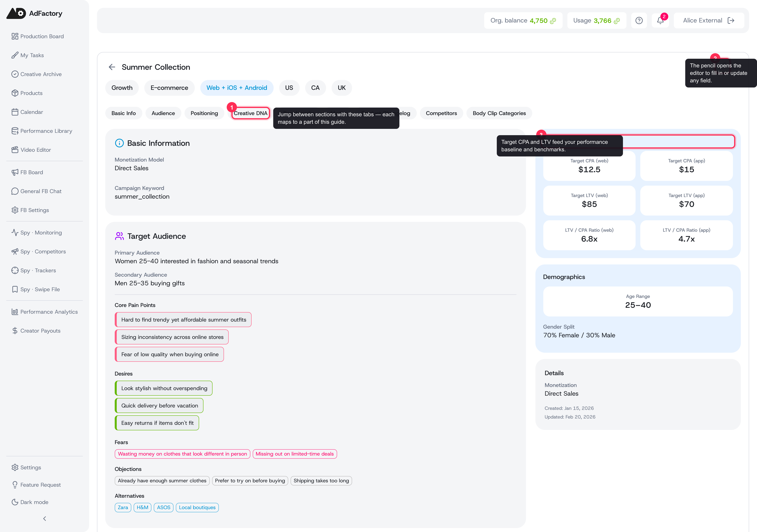Switch to the Audience tab
The image size is (757, 532).
tap(163, 113)
